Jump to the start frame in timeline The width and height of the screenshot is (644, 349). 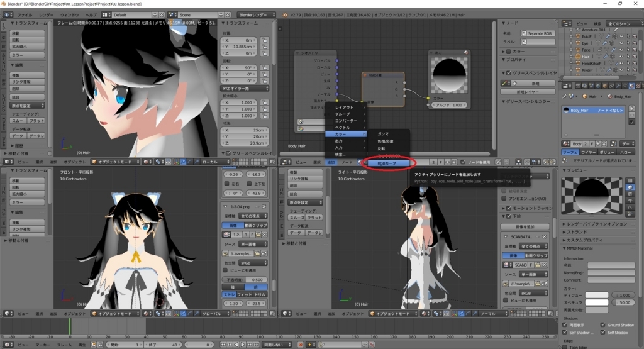pos(223,345)
